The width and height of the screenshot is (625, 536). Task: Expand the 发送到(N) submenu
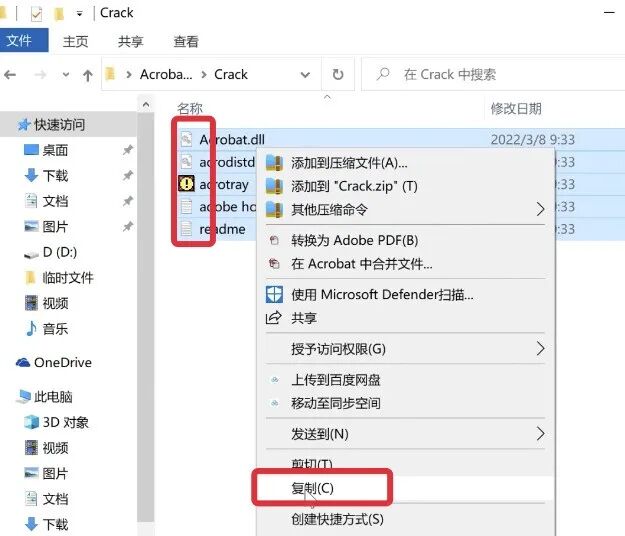[x=406, y=434]
